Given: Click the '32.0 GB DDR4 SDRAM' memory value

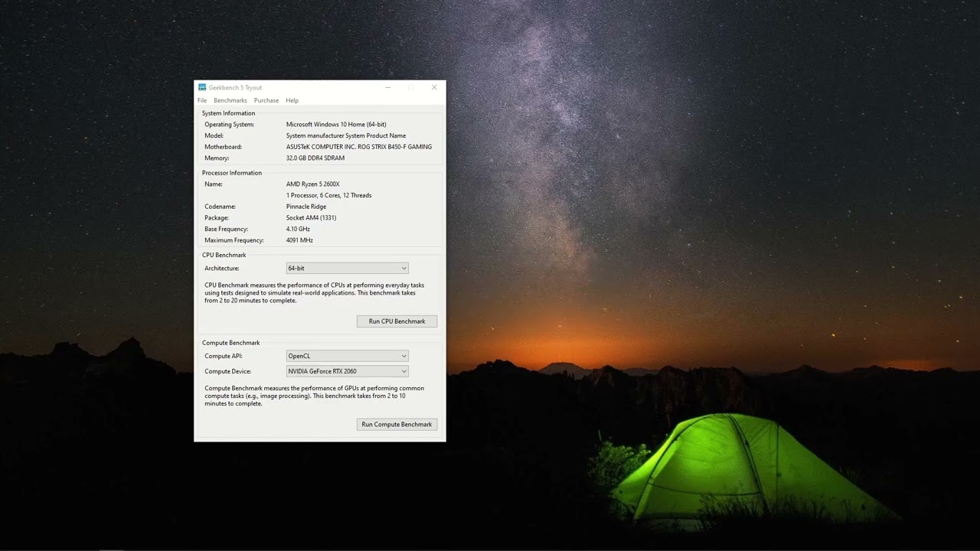Looking at the screenshot, I should (x=315, y=158).
